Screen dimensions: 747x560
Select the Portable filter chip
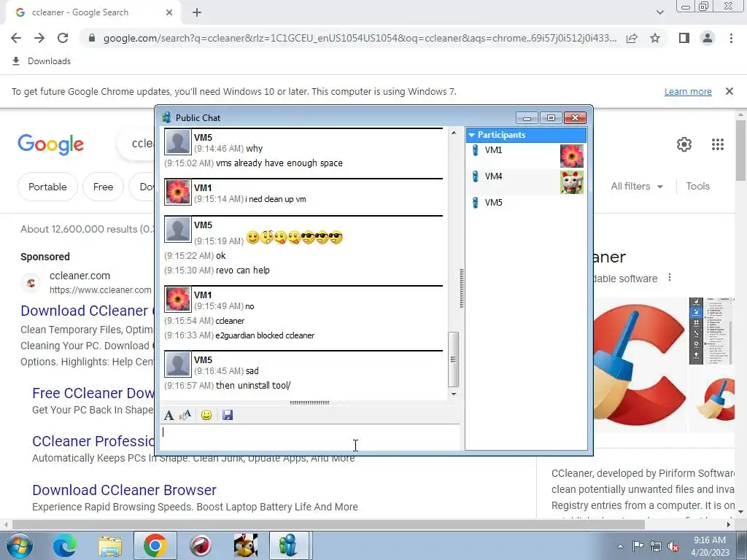tap(47, 187)
